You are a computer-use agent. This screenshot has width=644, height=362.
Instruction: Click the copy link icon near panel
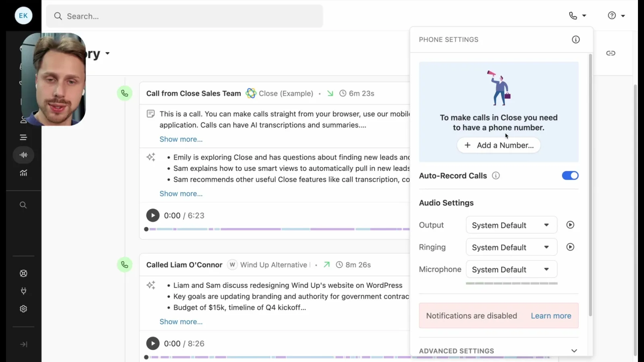tap(611, 53)
